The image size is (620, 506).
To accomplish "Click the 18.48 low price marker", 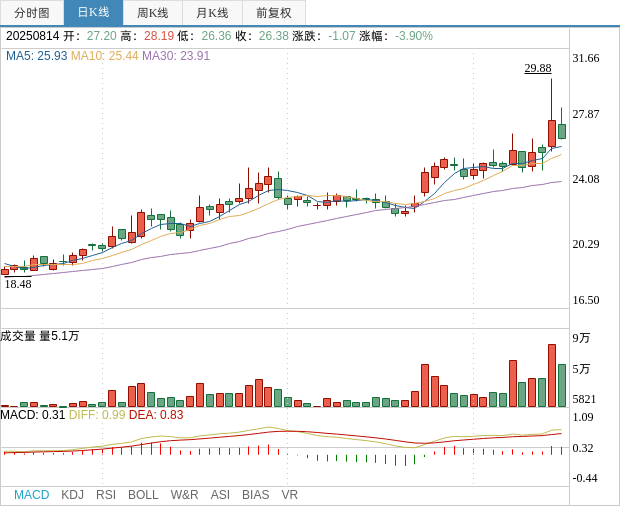I will click(18, 284).
